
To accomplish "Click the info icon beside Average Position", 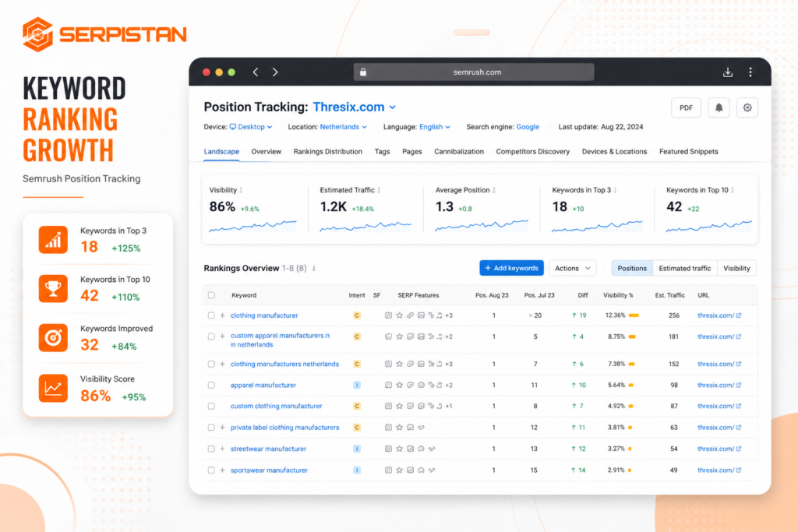I will click(x=494, y=190).
